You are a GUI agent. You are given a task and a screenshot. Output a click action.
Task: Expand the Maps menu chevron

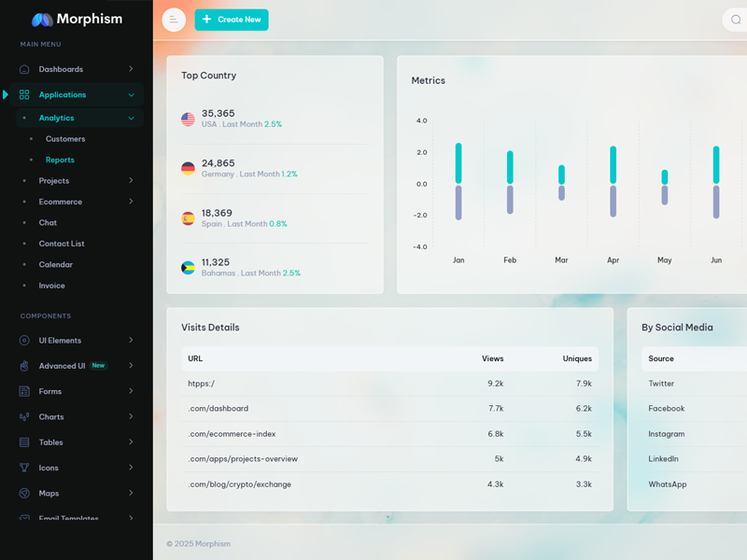coord(131,493)
